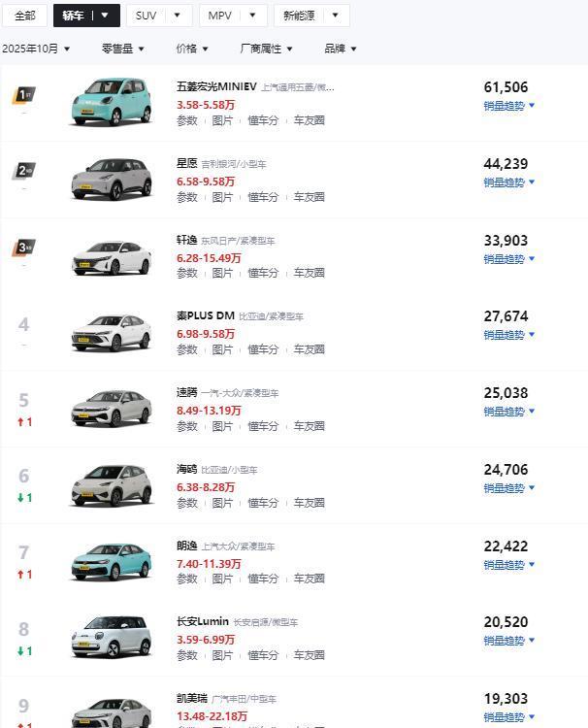Image resolution: width=588 pixels, height=728 pixels.
Task: Open the 价格 filter menu
Action: point(192,49)
